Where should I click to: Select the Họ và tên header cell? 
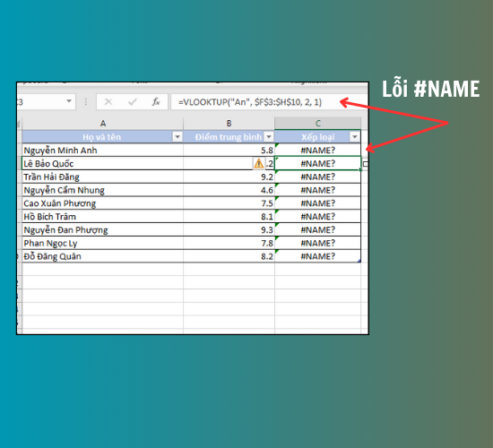pos(103,137)
